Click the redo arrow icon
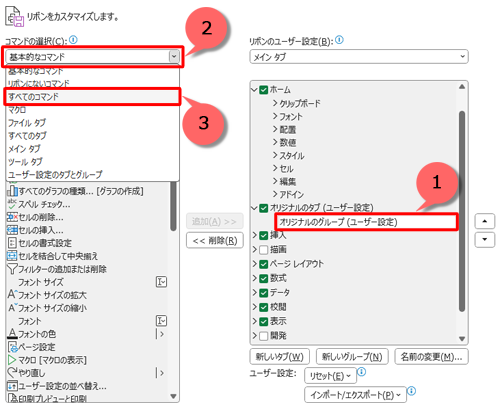 click(12, 373)
